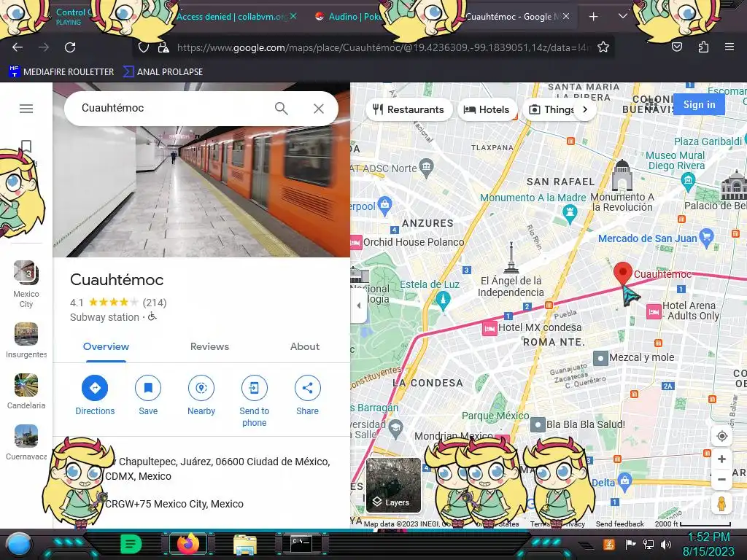
Task: Click the Chapultepec Juárez address line
Action: tap(219, 469)
